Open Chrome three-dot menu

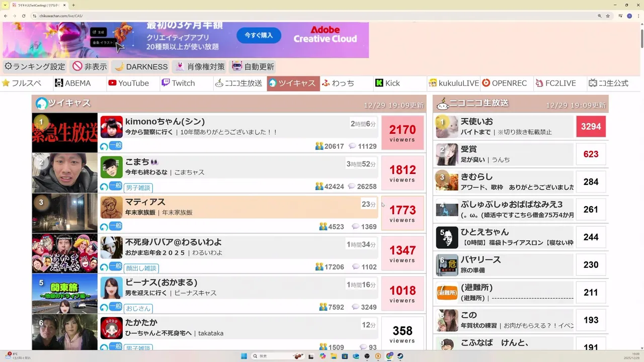pyautogui.click(x=639, y=16)
